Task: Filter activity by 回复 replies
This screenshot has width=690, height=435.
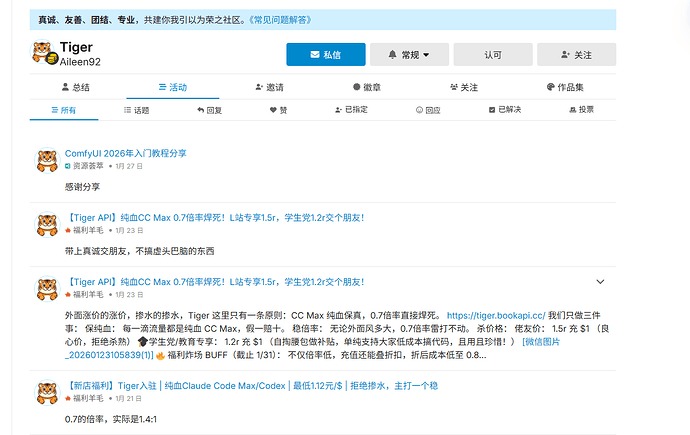Action: point(209,110)
